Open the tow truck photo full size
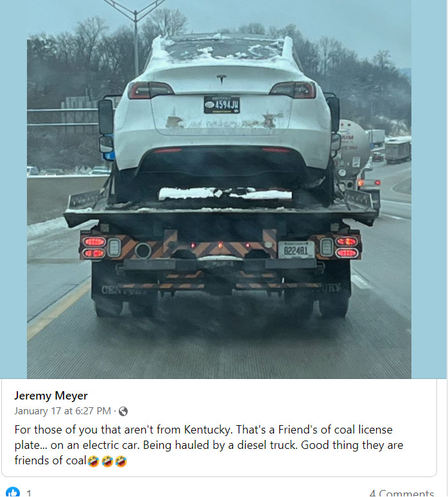The height and width of the screenshot is (497, 448). (219, 189)
